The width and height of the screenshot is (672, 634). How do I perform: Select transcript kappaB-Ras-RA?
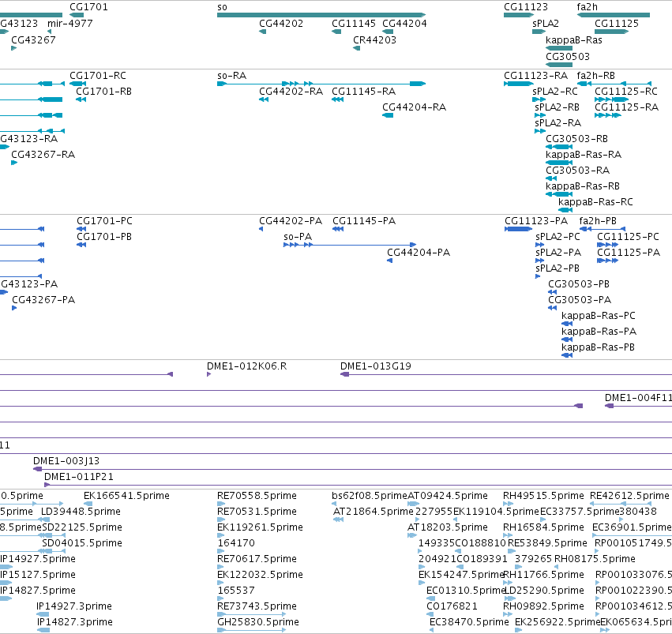584,155
